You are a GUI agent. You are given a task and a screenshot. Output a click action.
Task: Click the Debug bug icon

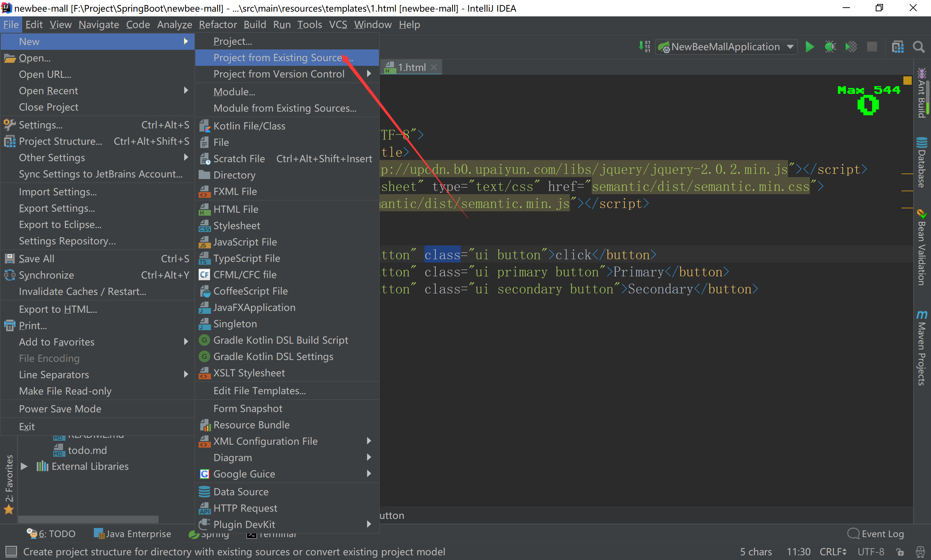tap(830, 47)
